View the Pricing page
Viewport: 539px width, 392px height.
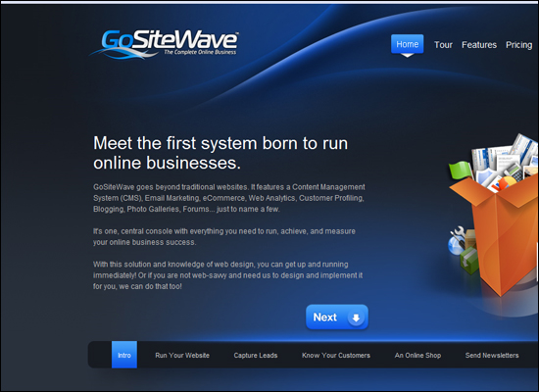coord(519,45)
